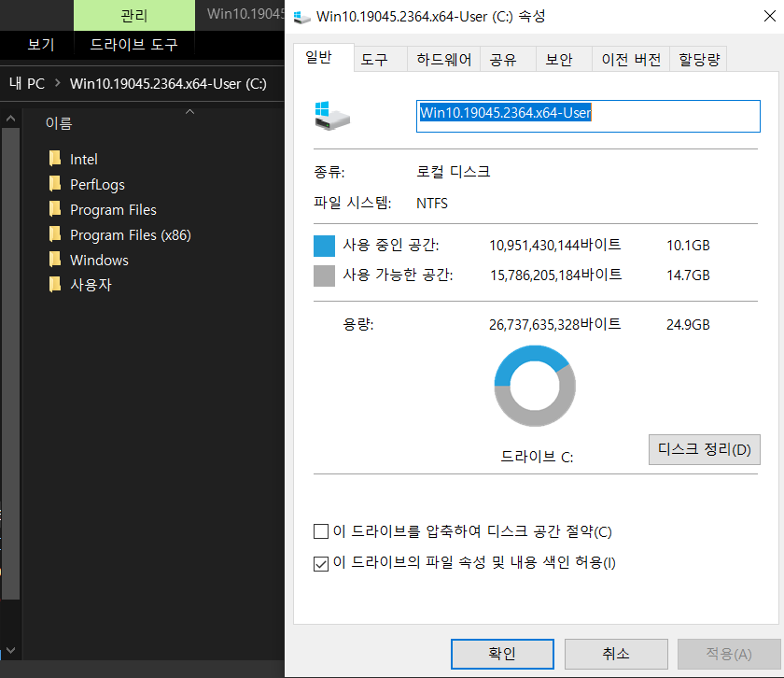This screenshot has height=678, width=784.
Task: Click the C: drive breadcrumb in address bar
Action: (168, 83)
